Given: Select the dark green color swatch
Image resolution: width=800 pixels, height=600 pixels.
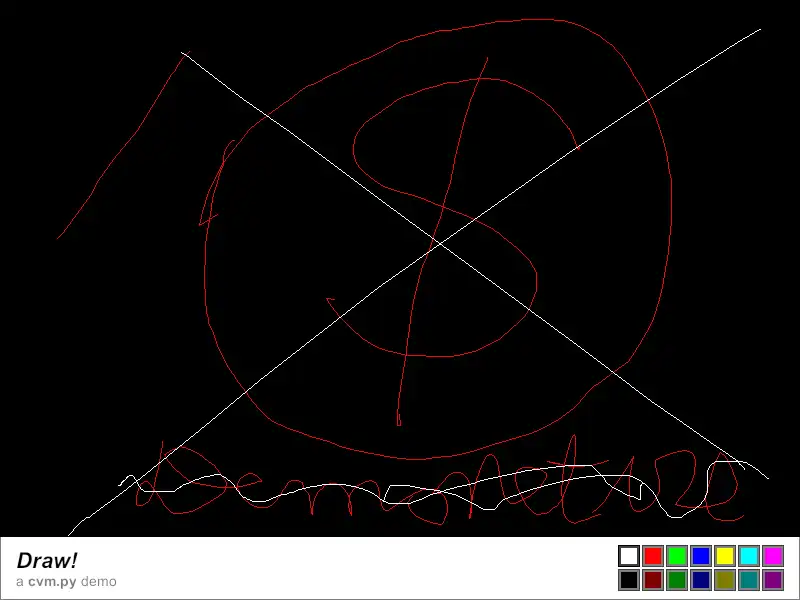Looking at the screenshot, I should point(677,580).
